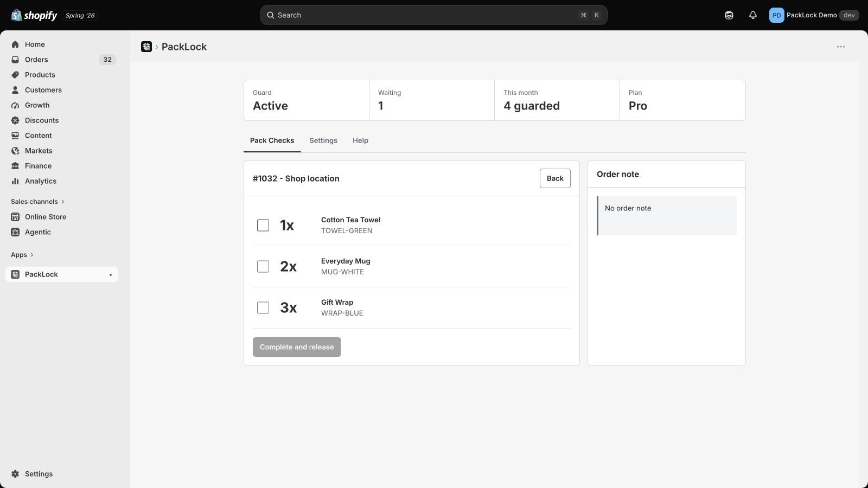Check the Everyday Mug checkbox
This screenshot has width=868, height=488.
click(263, 266)
